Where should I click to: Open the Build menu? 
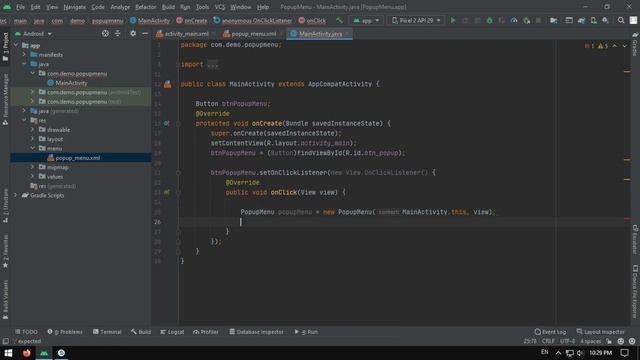[168, 7]
